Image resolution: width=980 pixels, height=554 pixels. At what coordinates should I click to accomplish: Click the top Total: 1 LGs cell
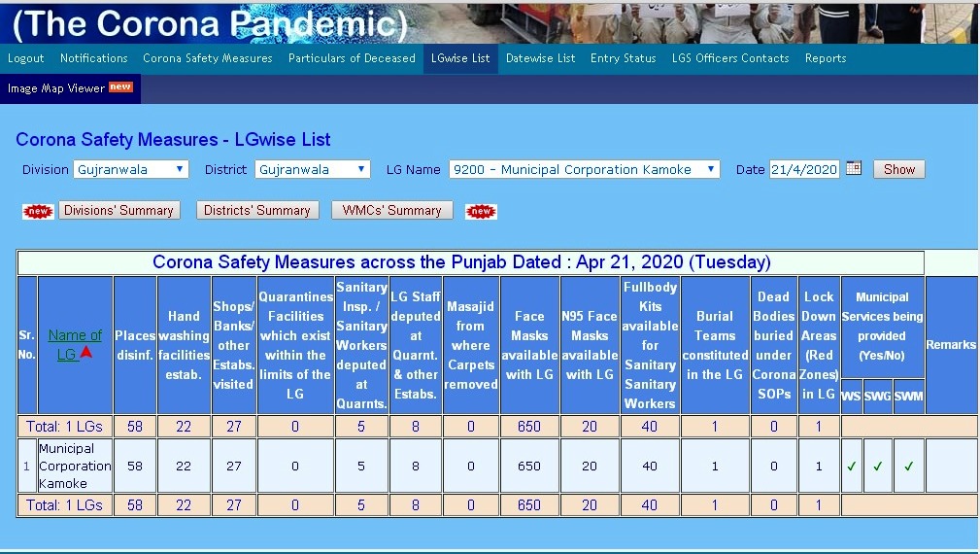65,427
